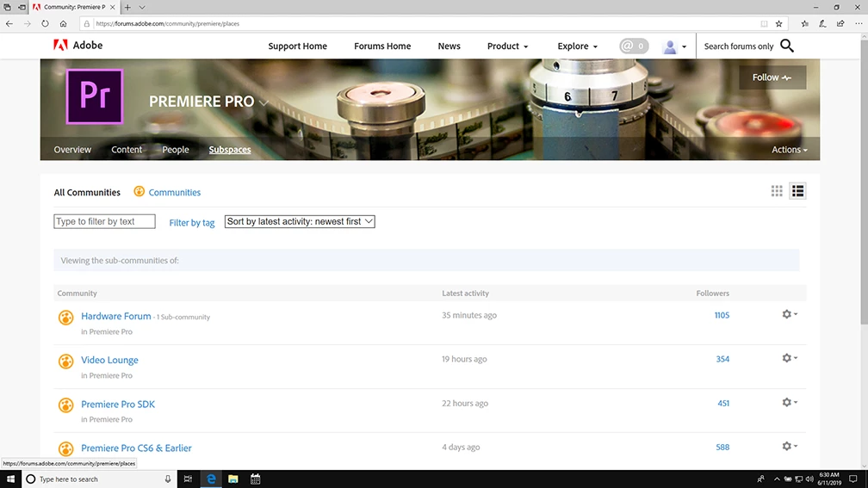Click Premiere Pro SDK community icon

pyautogui.click(x=65, y=405)
